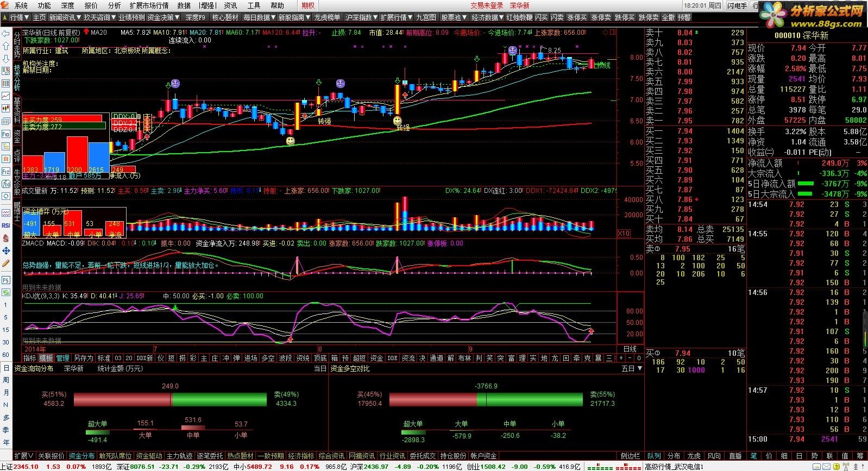Image resolution: width=868 pixels, height=471 pixels.
Task: Open the 扩展市场行情 menu
Action: 149,5
